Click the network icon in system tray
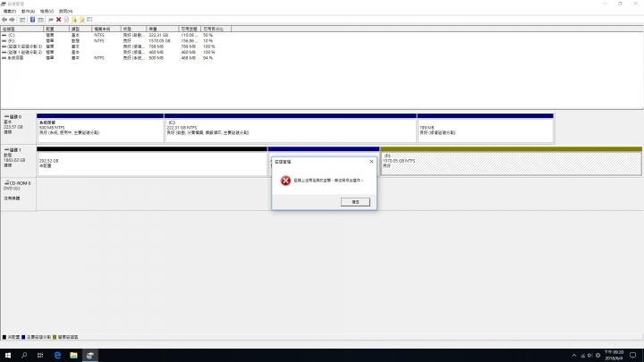The width and height of the screenshot is (644, 362). (x=582, y=356)
